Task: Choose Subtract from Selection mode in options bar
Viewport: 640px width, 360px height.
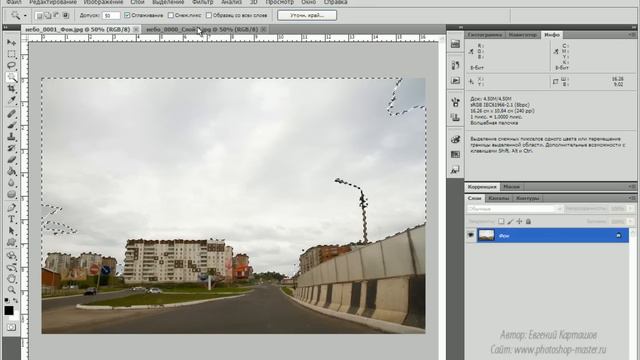Action: tap(56, 16)
